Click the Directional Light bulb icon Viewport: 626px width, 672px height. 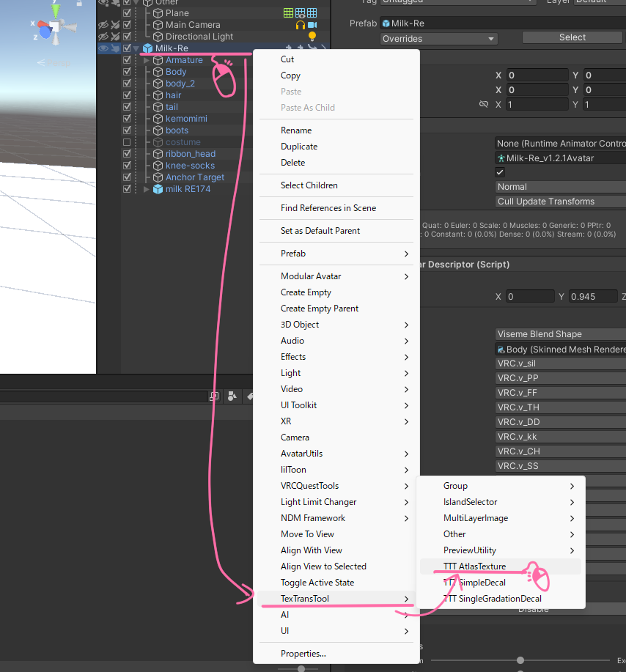coord(312,37)
